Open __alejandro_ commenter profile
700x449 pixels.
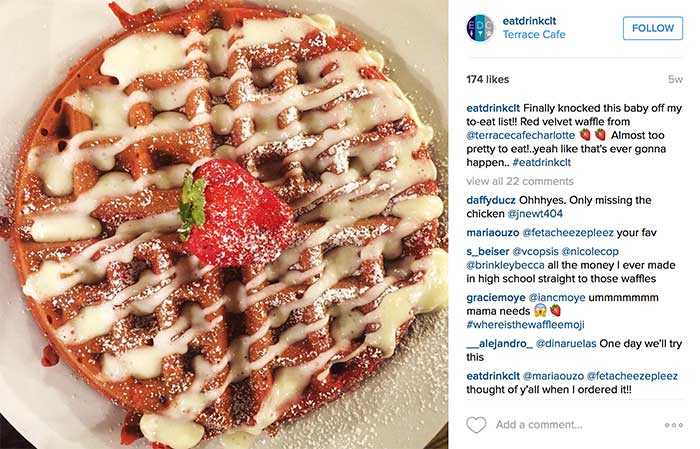pyautogui.click(x=500, y=344)
